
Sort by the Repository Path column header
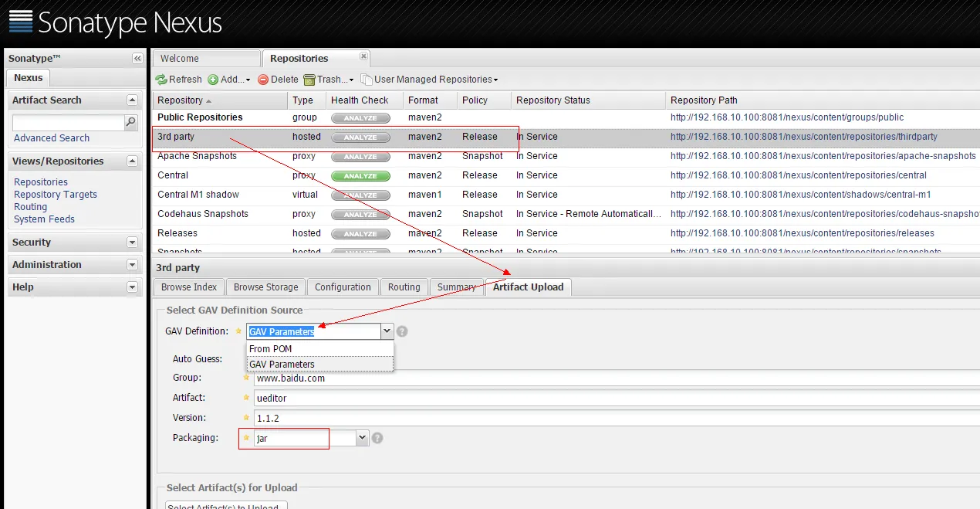click(823, 100)
